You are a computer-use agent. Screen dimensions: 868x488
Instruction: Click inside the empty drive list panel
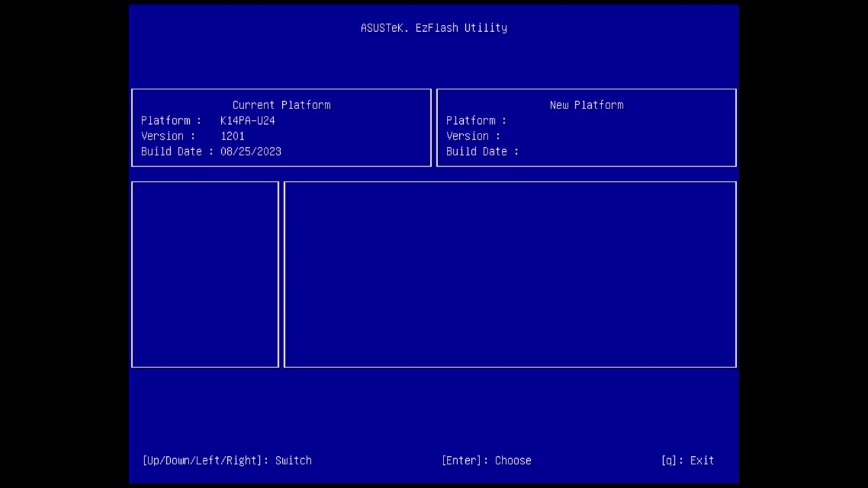tap(205, 274)
